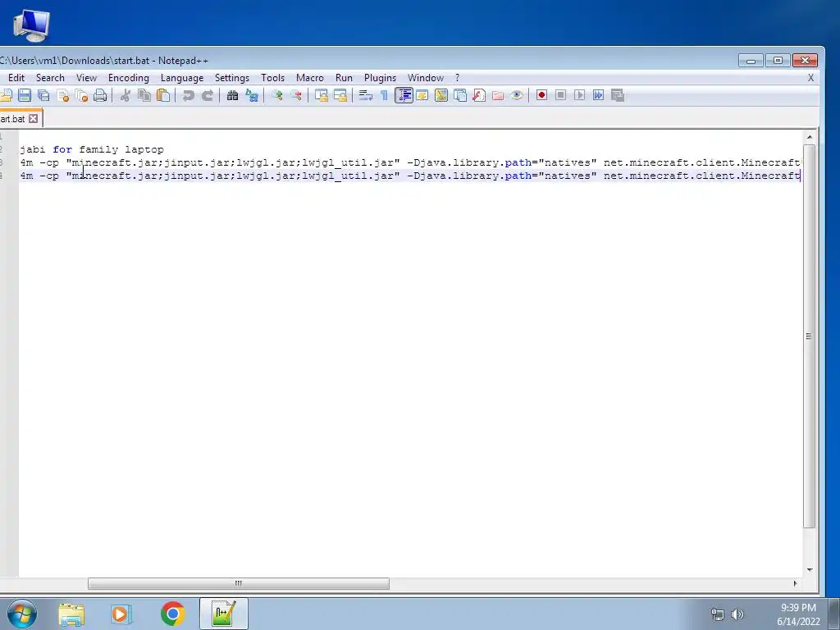Show the Document Map panel
The width and height of the screenshot is (840, 630).
point(441,95)
